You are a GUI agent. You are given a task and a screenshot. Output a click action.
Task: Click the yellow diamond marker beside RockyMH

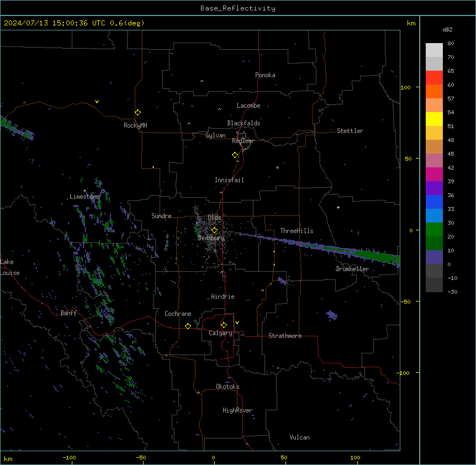pos(137,113)
